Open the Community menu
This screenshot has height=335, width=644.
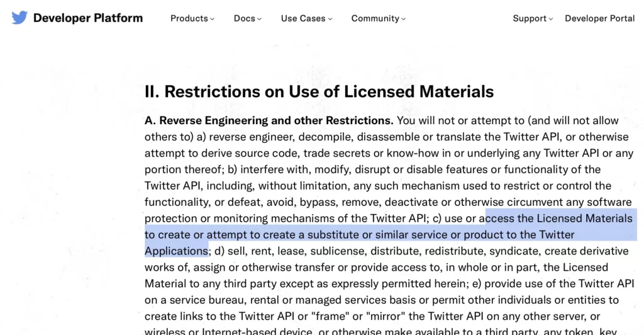(378, 18)
